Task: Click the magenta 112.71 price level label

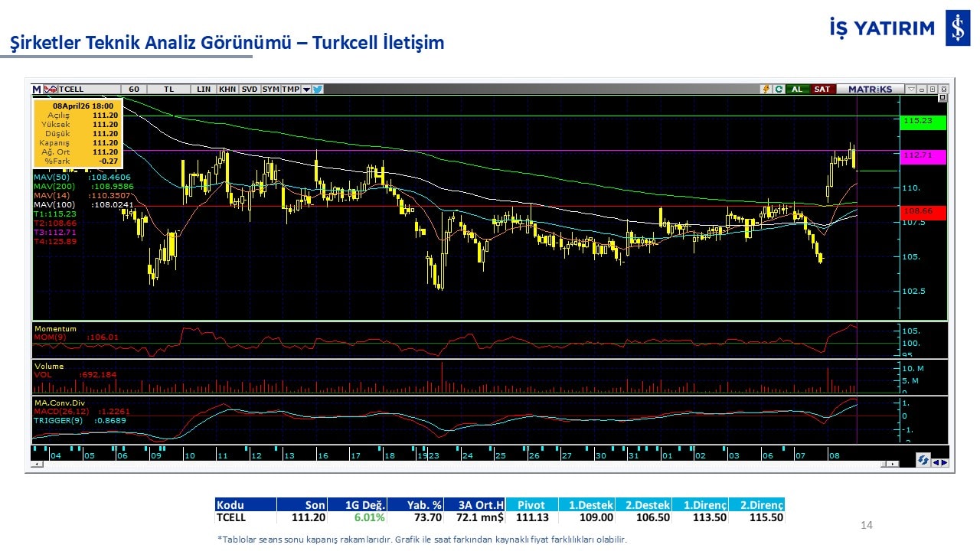Action: click(923, 155)
